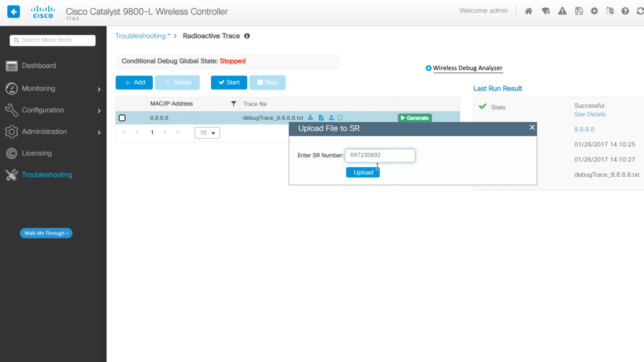Generate trace for 8.8.8.8
This screenshot has height=362, width=644.
click(415, 118)
